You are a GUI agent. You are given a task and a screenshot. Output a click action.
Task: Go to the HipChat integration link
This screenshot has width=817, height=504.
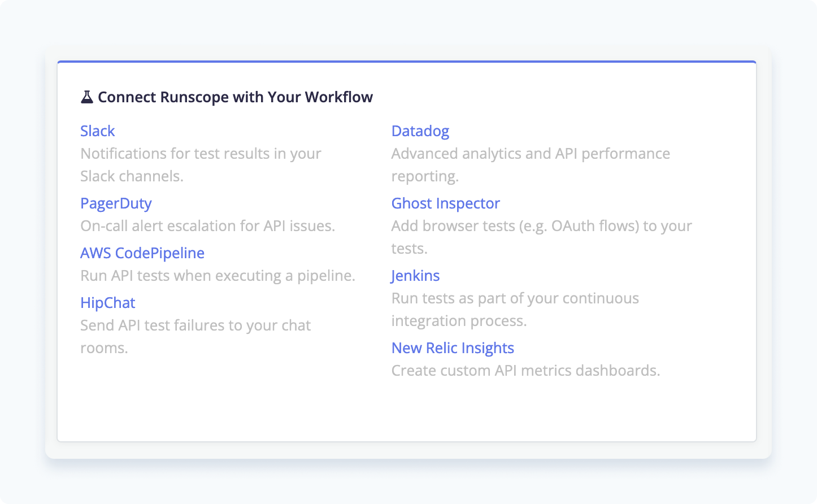[107, 303]
